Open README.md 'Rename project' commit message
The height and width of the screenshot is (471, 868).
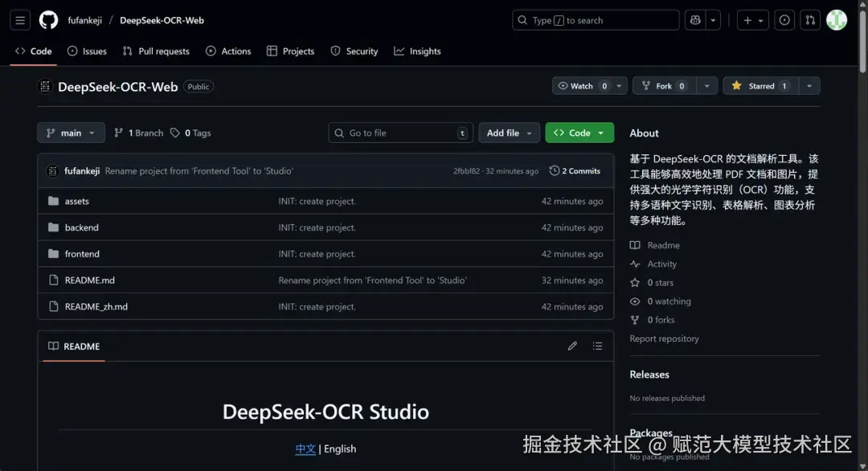372,280
